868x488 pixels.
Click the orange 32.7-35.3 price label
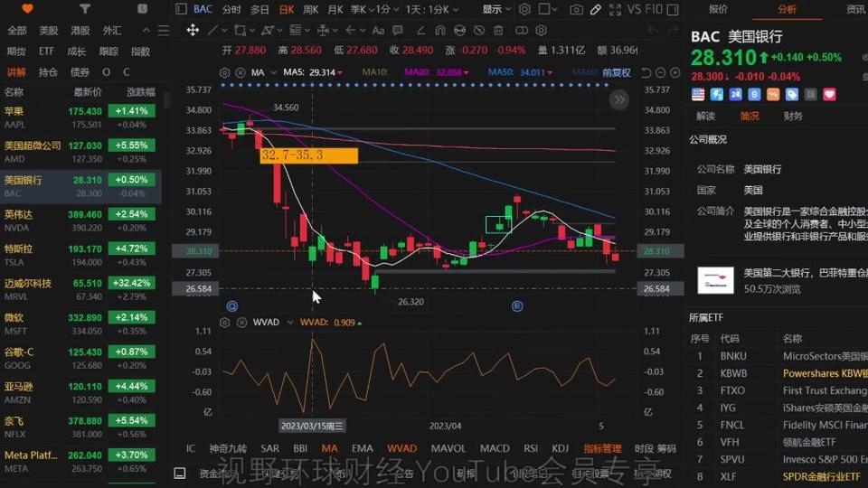tap(309, 155)
